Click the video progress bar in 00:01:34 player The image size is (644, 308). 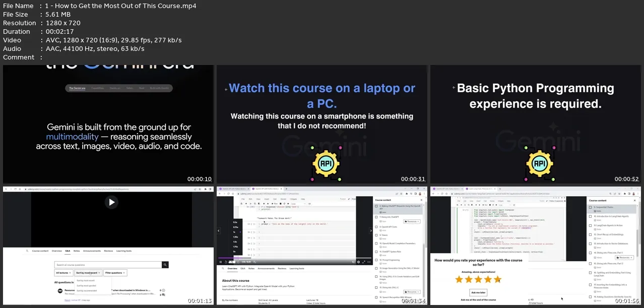click(295, 258)
